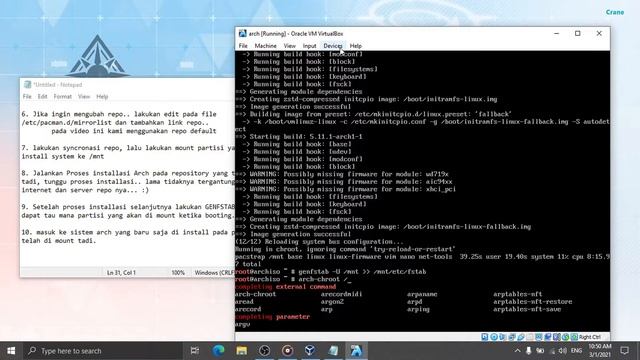Click the 'telah di mount tadi.' line in Notepad

click(x=59, y=241)
